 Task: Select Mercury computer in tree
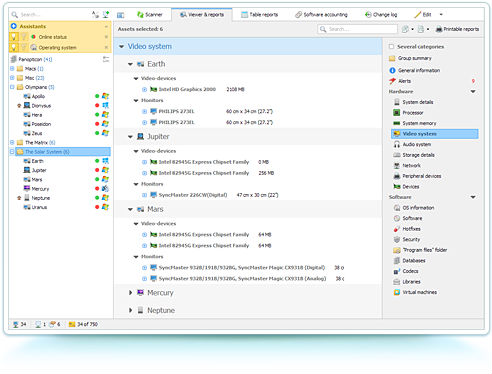(36, 189)
